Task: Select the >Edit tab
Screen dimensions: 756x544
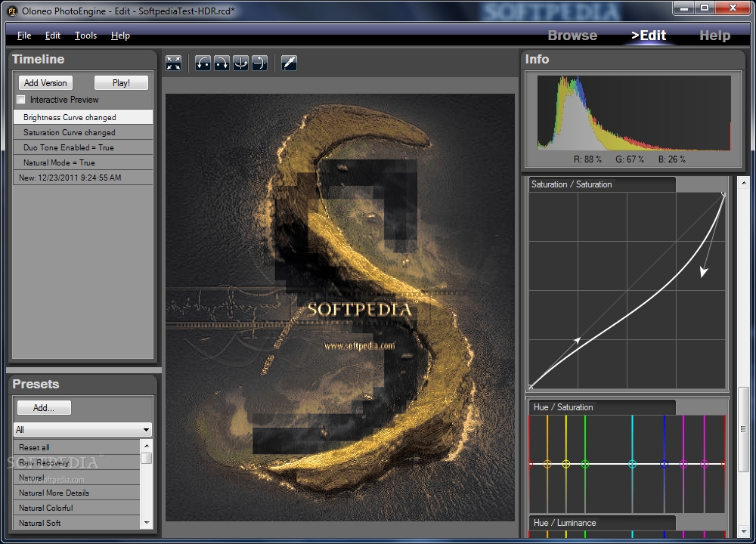Action: [649, 36]
